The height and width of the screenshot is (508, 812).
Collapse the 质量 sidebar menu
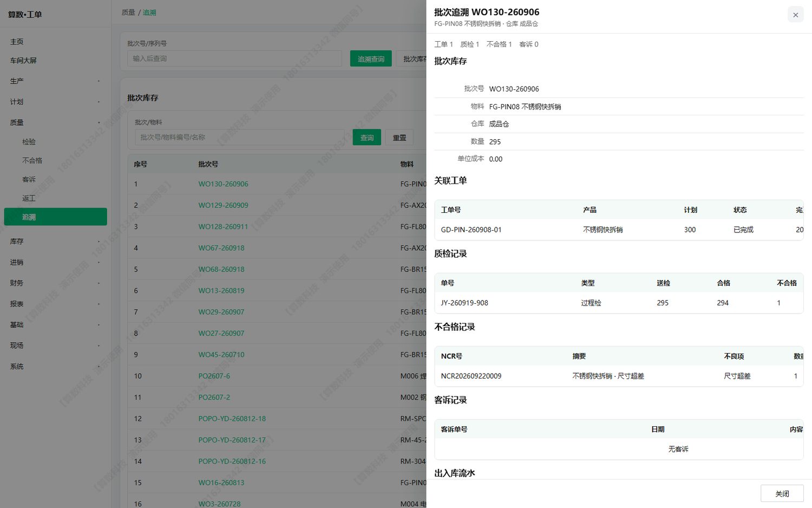(55, 123)
